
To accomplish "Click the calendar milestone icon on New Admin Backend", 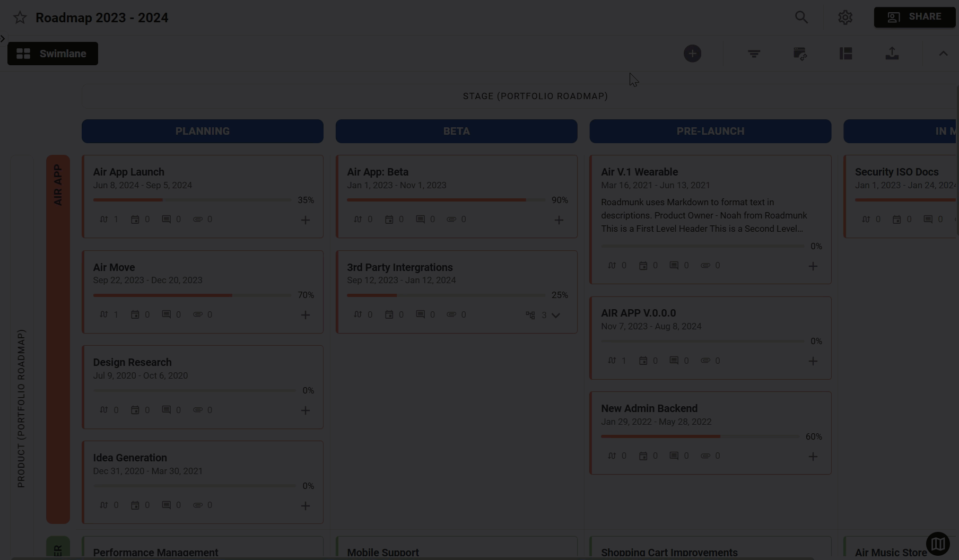I will pyautogui.click(x=644, y=456).
